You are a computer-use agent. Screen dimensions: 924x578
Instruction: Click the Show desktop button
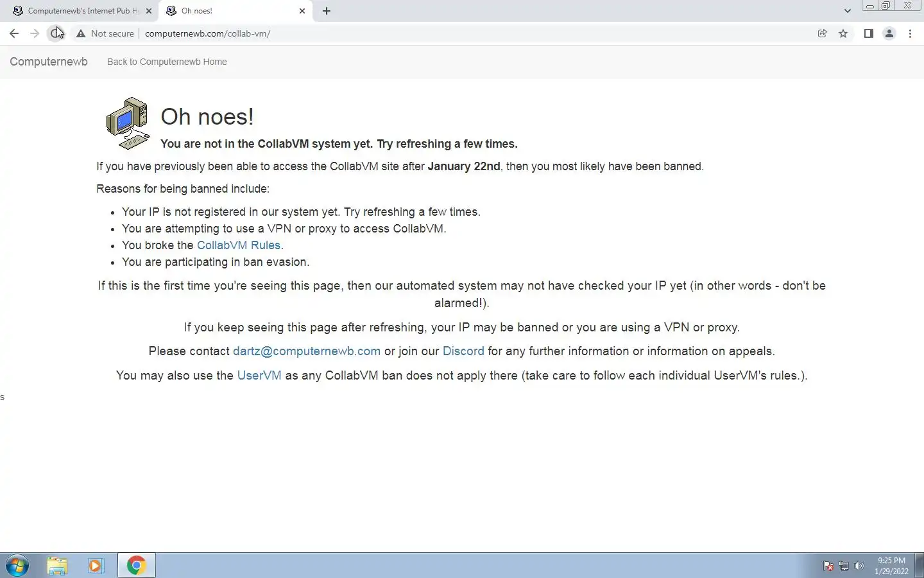[919, 566]
